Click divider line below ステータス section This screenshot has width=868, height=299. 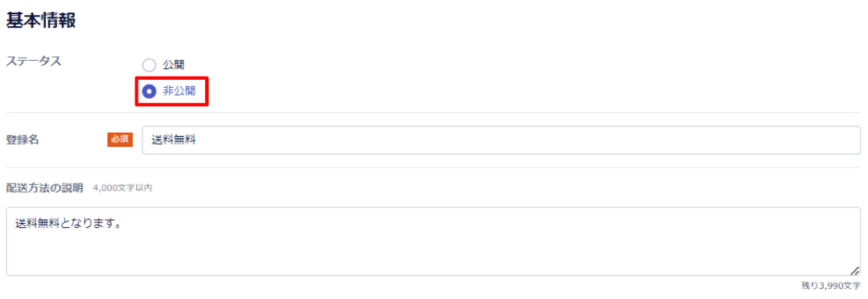(x=434, y=113)
